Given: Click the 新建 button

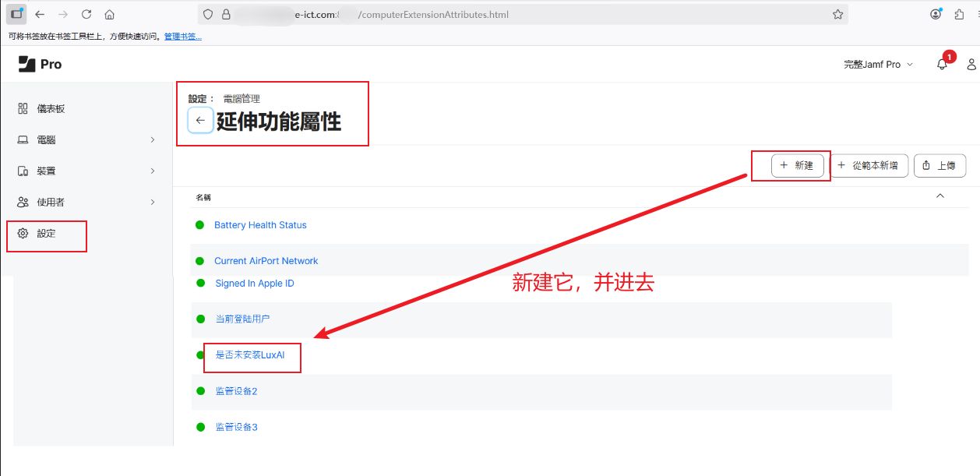Looking at the screenshot, I should coord(797,166).
